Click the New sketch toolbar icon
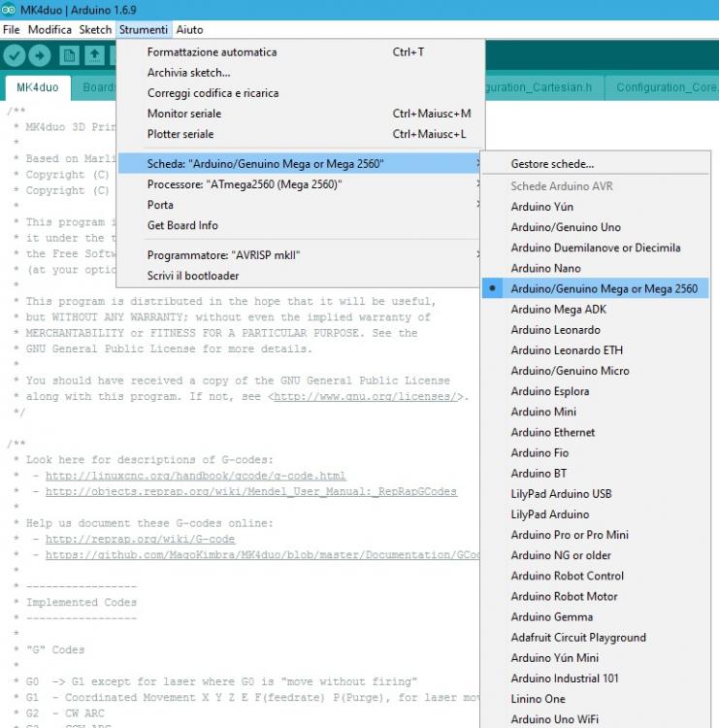719x728 pixels. 69,55
